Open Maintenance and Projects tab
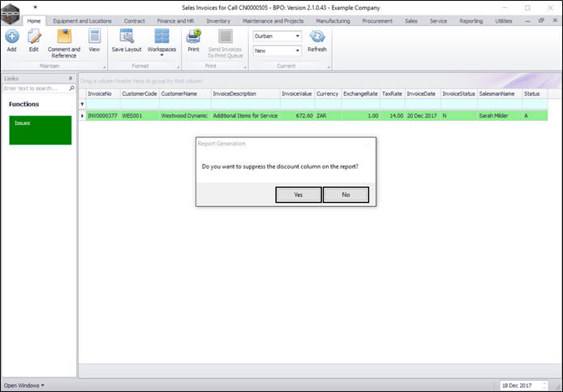Screen dimensions: 563x392 click(273, 21)
